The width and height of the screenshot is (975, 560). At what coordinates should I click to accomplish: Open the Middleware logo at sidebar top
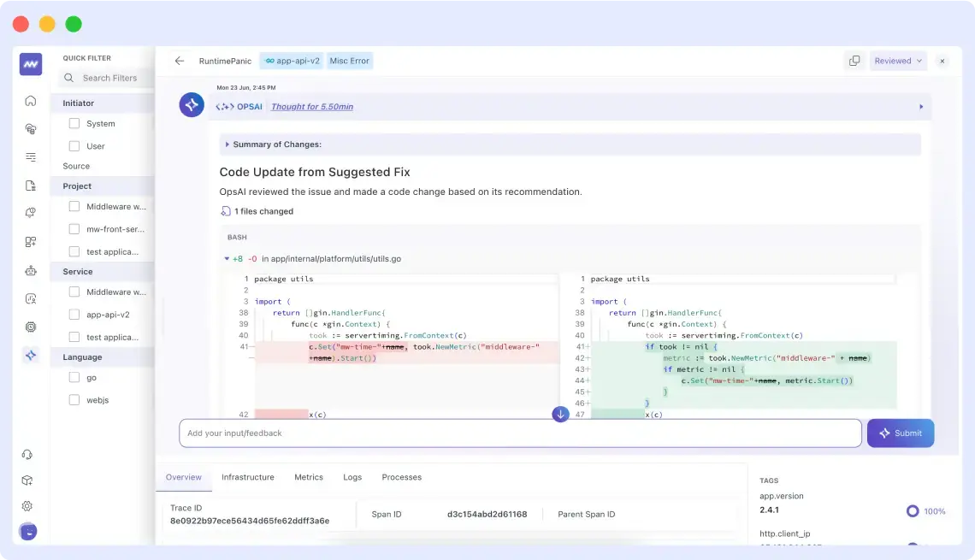(x=30, y=64)
